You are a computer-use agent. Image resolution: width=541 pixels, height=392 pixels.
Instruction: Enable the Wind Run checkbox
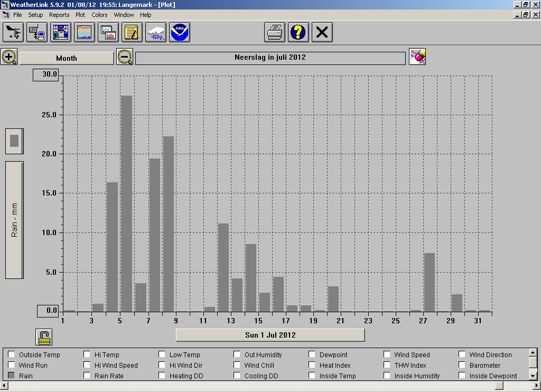point(12,365)
